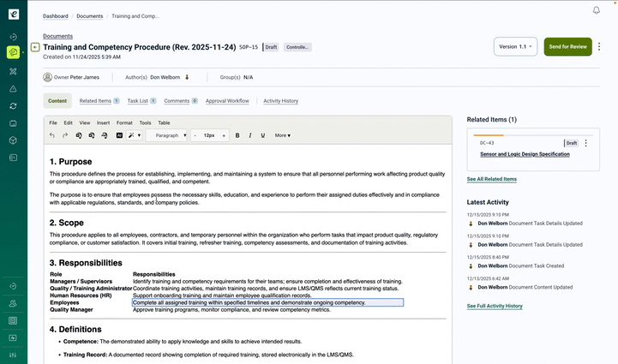Image resolution: width=618 pixels, height=364 pixels.
Task: Open the warning triangle sidebar icon
Action: [13, 88]
